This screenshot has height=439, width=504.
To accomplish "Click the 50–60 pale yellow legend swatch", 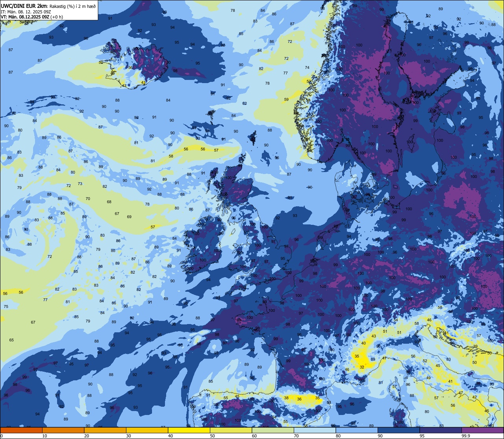I will point(231,430).
